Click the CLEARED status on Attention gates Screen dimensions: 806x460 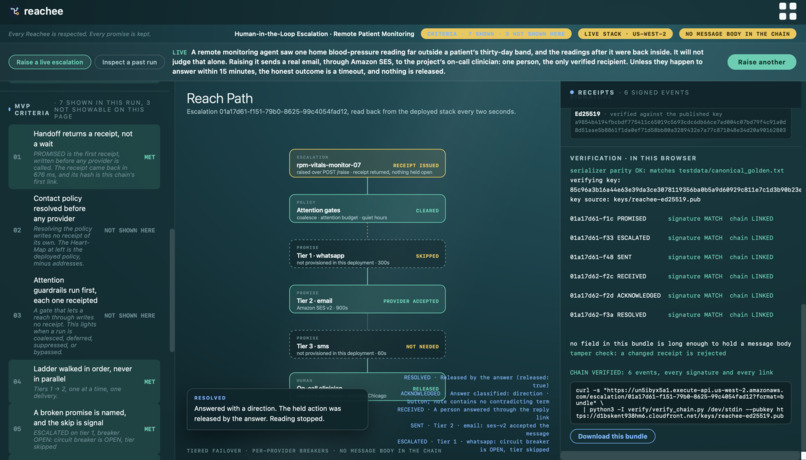tap(427, 211)
